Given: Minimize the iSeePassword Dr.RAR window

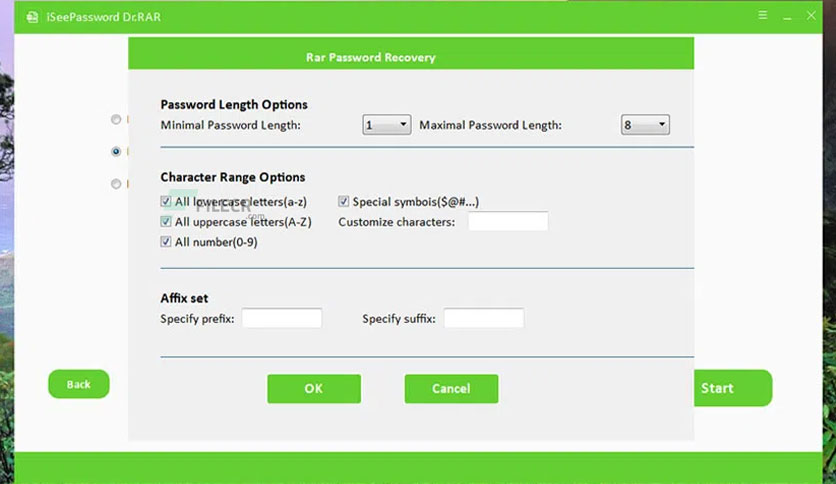Looking at the screenshot, I should (787, 17).
